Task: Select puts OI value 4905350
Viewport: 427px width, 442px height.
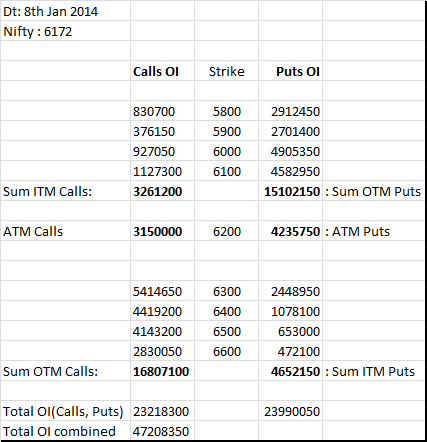Action: pos(290,151)
